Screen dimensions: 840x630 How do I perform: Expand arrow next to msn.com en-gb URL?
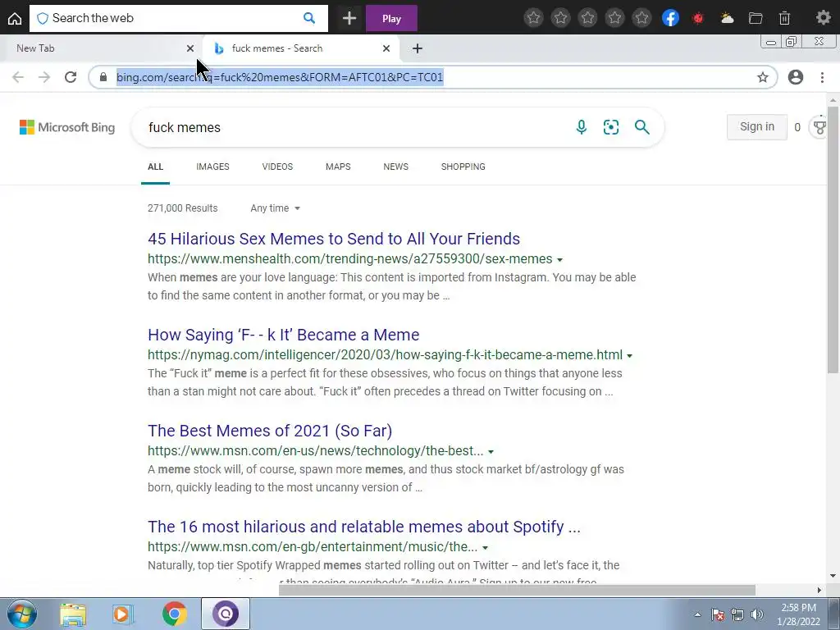click(486, 547)
